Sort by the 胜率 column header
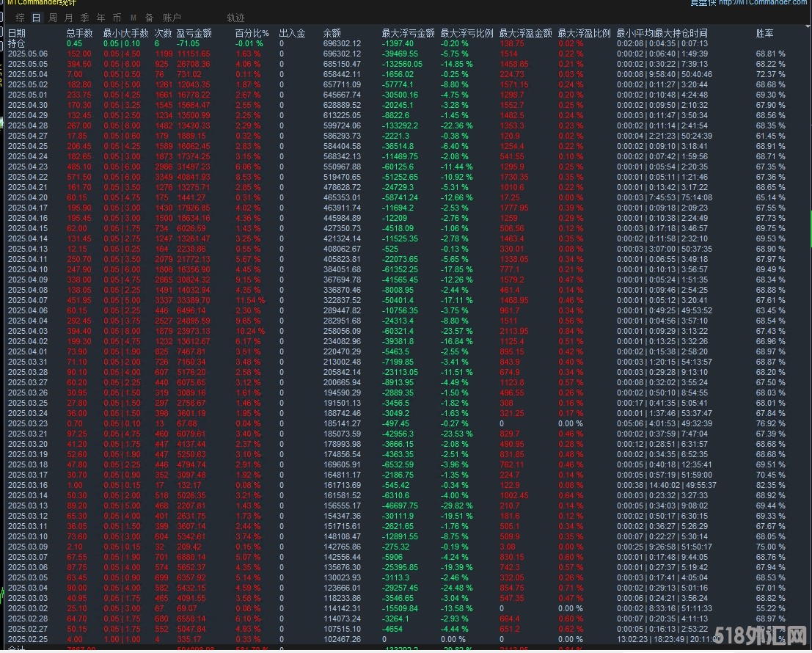This screenshot has width=812, height=653. click(765, 33)
